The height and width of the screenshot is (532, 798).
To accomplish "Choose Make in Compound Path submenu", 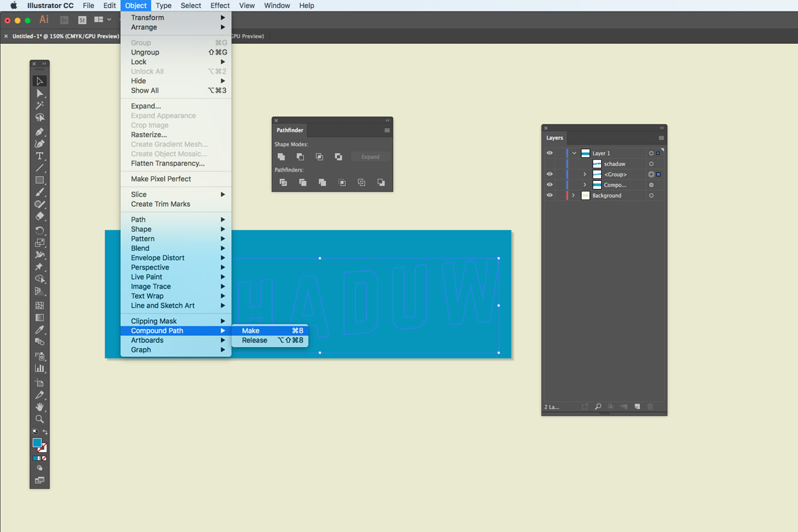I will 270,331.
